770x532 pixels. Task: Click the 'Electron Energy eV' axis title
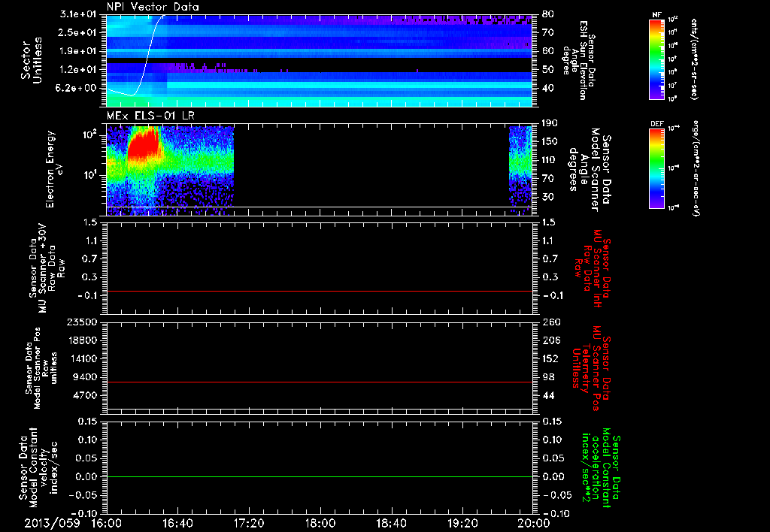click(55, 169)
